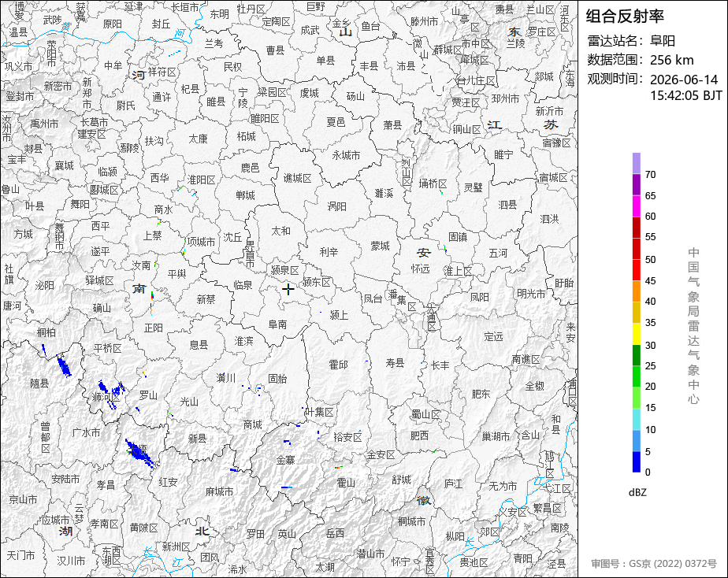The height and width of the screenshot is (578, 728).
Task: Click the dBZ unit label under legend
Action: click(x=637, y=492)
